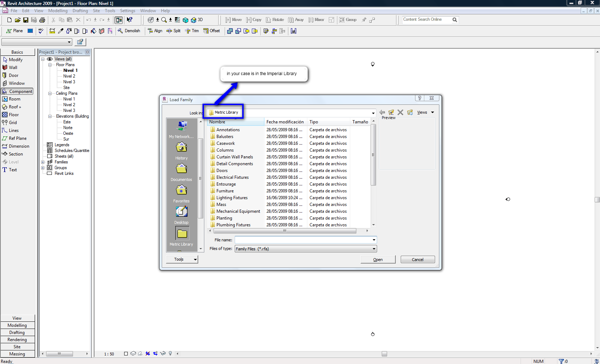Toggle crop view in the view control bar
This screenshot has width=600, height=364.
tap(148, 354)
